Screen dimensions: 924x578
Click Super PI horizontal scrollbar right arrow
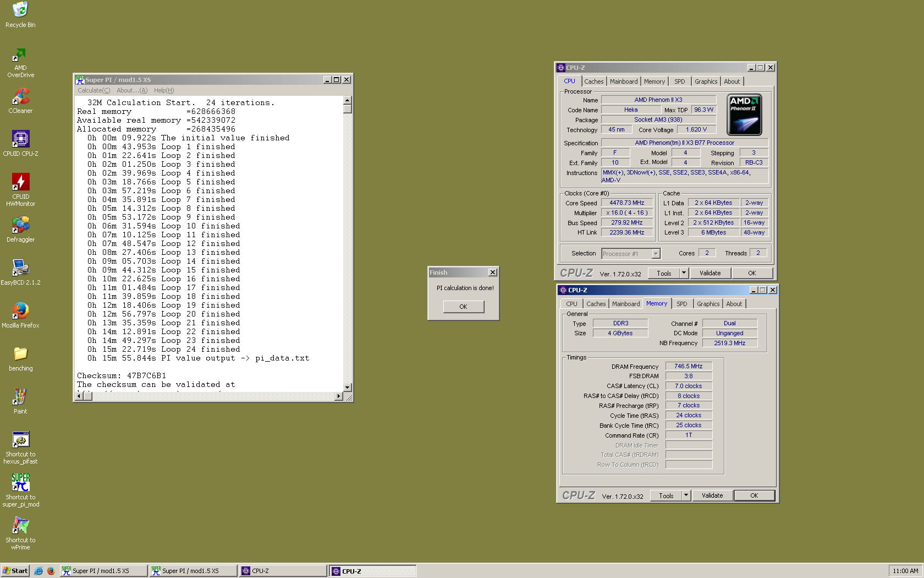tap(338, 396)
